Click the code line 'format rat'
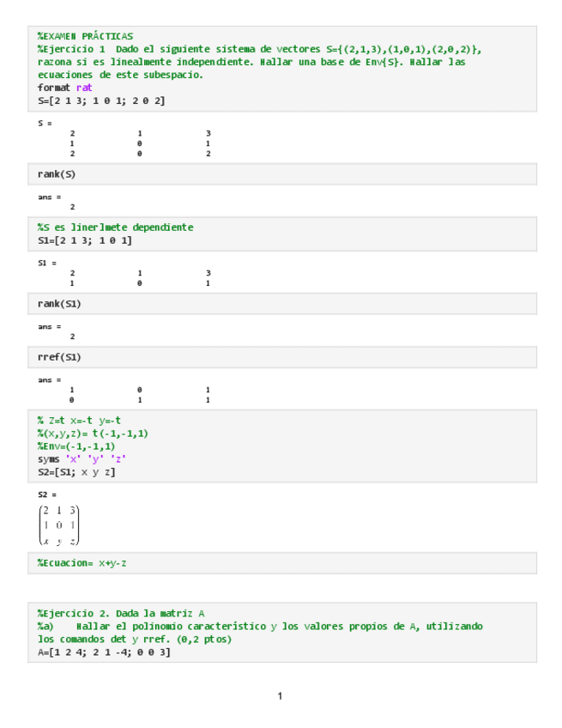The width and height of the screenshot is (562, 728). pos(64,88)
